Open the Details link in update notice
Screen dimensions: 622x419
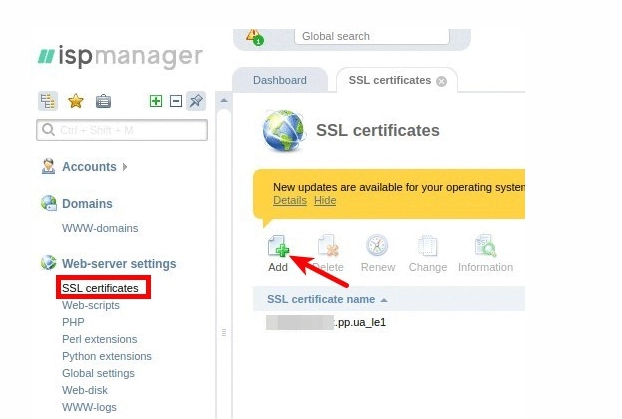click(289, 200)
